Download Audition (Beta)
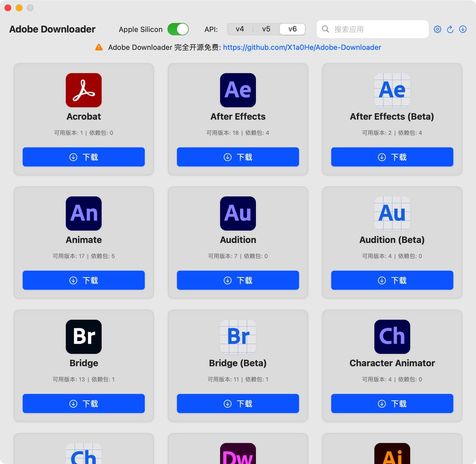This screenshot has width=476, height=464. [392, 280]
